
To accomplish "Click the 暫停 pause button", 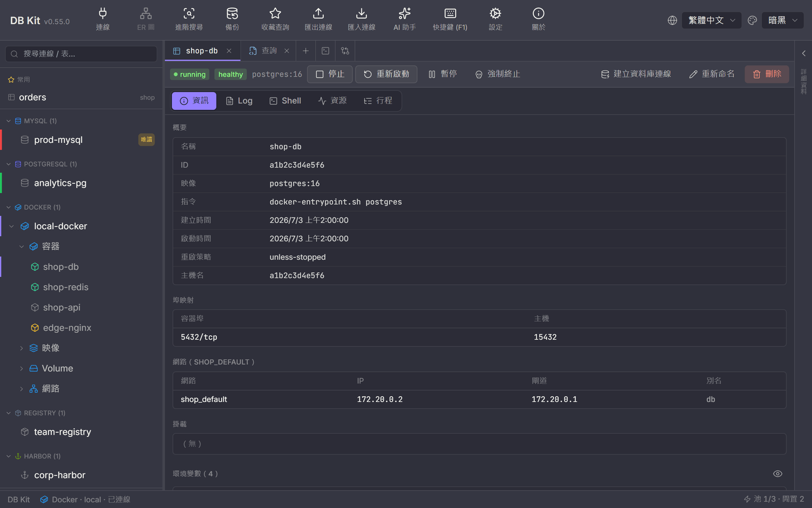I will point(443,74).
